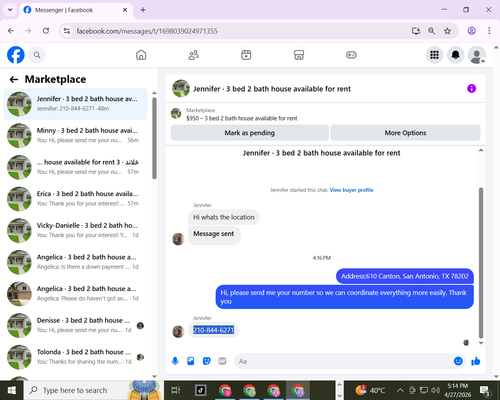Open the Windows Start menu
Viewport: 500px width, 400px height.
click(x=11, y=390)
